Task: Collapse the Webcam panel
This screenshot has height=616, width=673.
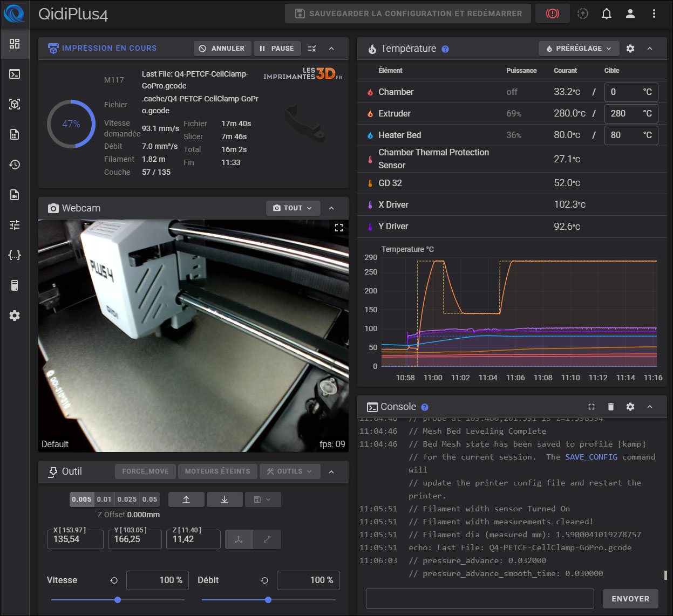Action: (x=331, y=208)
